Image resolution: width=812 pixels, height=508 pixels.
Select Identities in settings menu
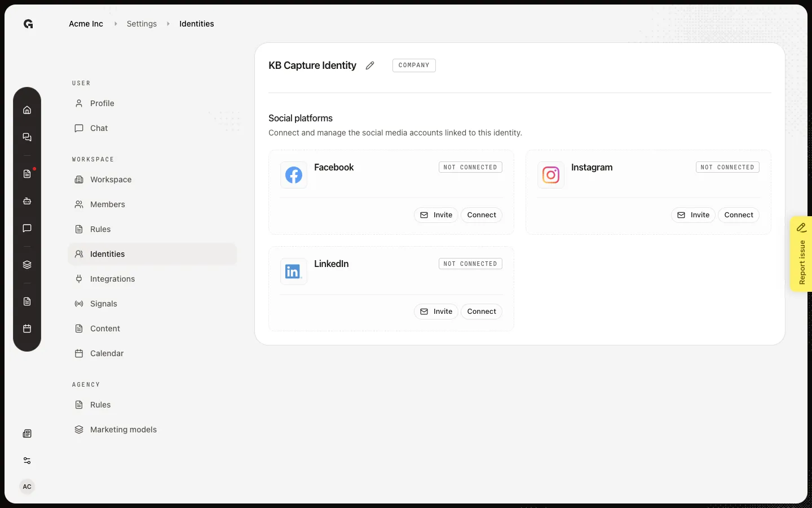pos(152,254)
